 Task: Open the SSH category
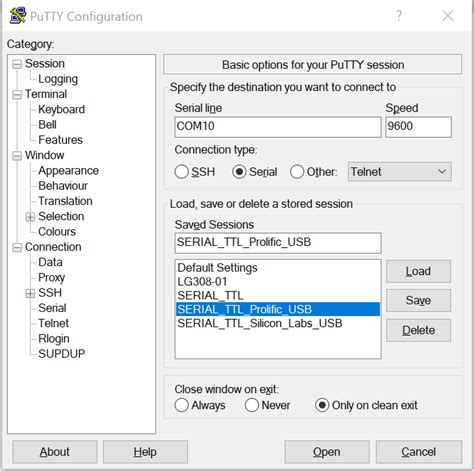click(x=50, y=293)
